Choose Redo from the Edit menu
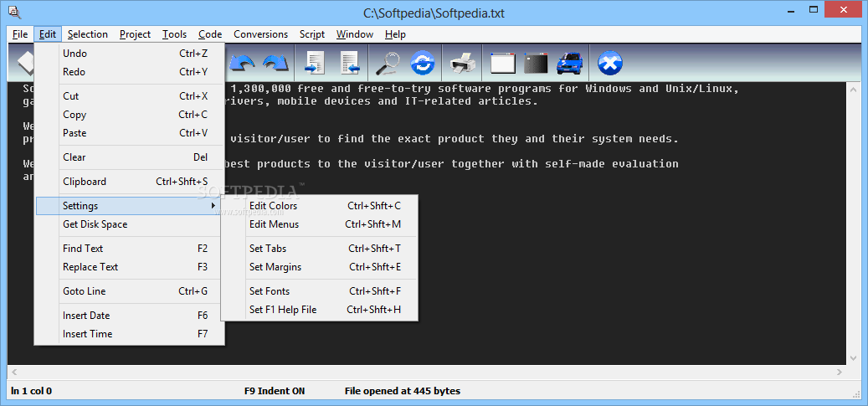 coord(130,72)
